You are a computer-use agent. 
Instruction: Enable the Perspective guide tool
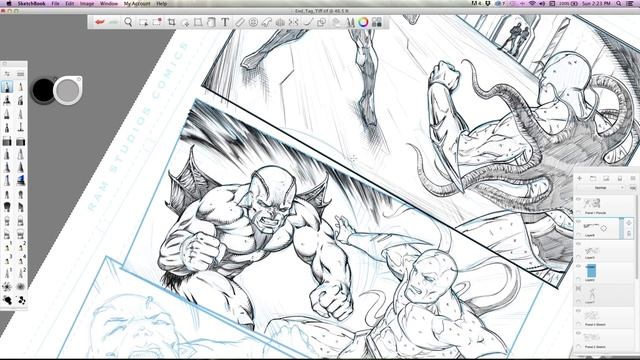pos(280,22)
